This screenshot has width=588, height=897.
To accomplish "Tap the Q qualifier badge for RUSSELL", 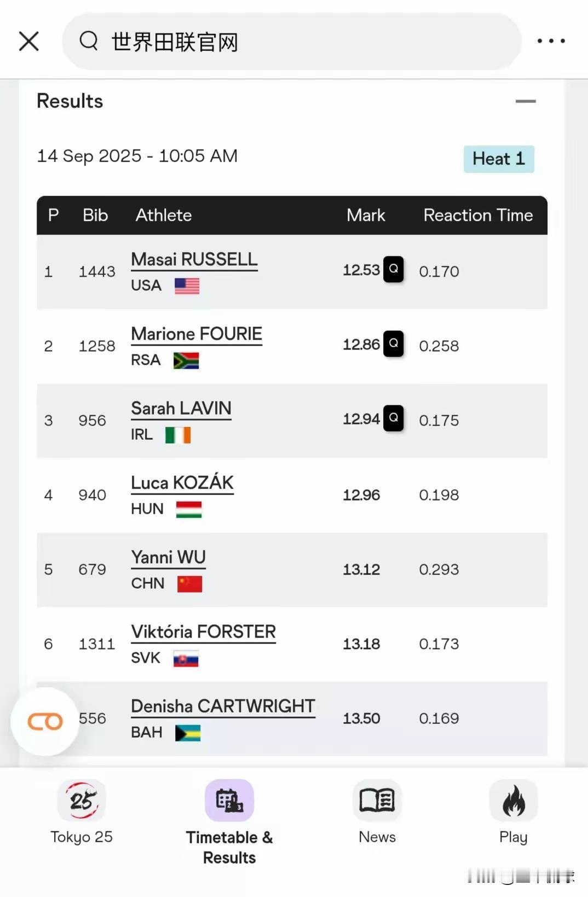I will [x=393, y=269].
